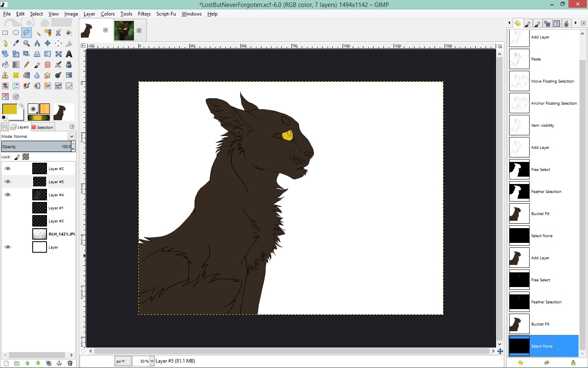Click the delete layer trash icon
Viewport: 588px width, 368px height.
coord(70,363)
